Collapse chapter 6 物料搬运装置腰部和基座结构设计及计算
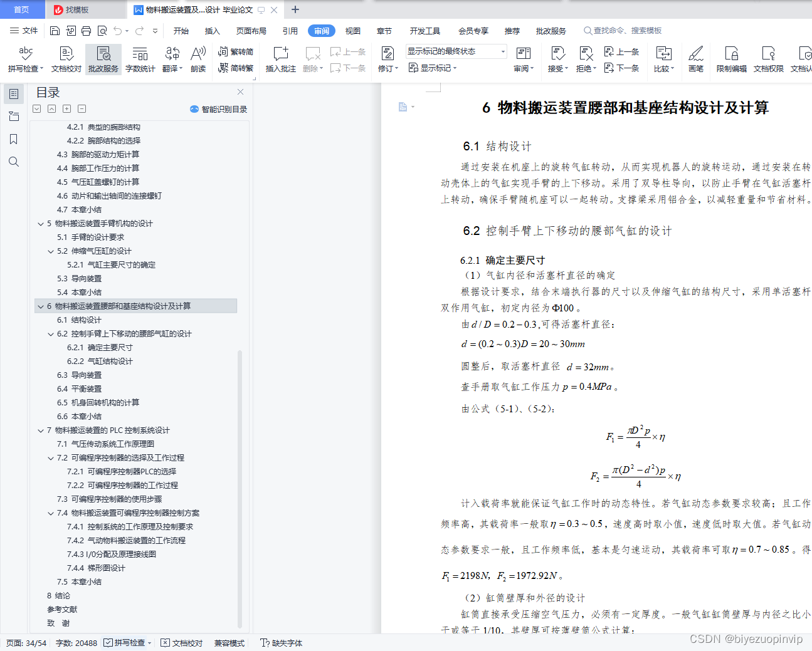The image size is (812, 651). click(x=41, y=306)
